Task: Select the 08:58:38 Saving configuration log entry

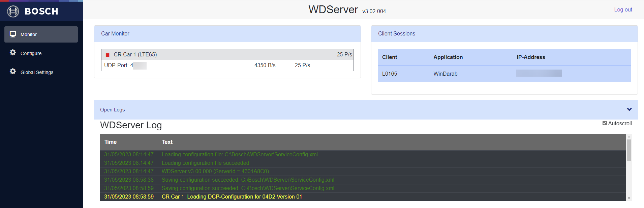Action: tap(363, 180)
